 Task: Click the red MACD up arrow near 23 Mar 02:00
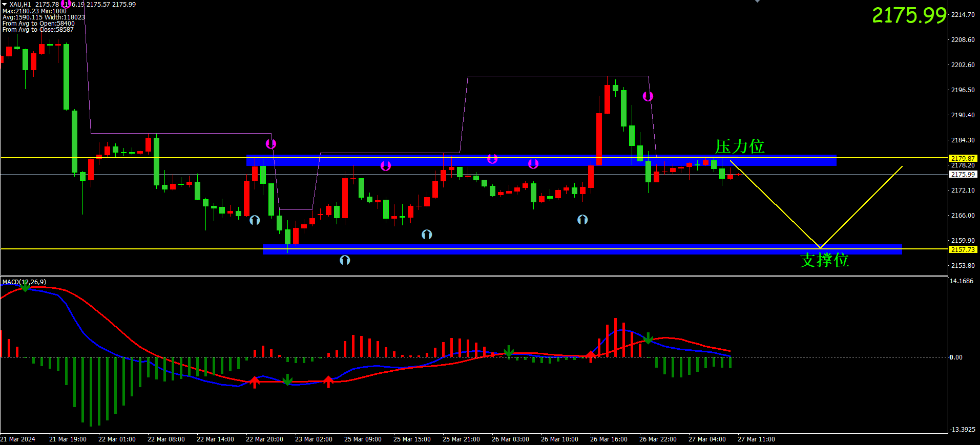[x=328, y=382]
